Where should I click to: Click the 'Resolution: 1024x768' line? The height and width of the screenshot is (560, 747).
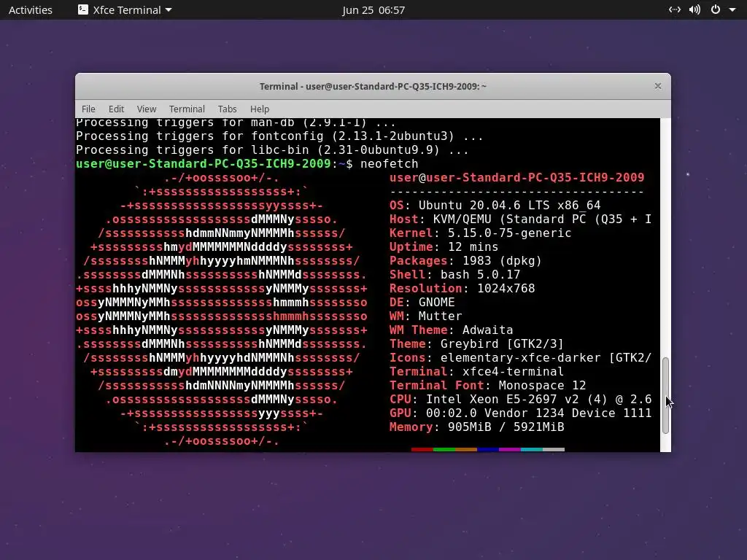[x=462, y=288]
